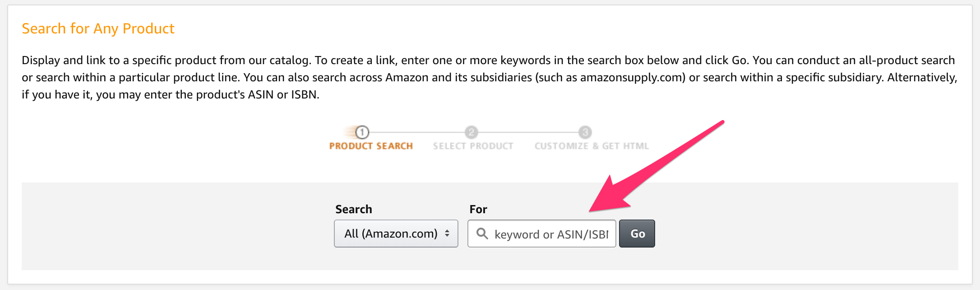Click the step 2 circle icon
The width and height of the screenshot is (980, 290).
472,132
